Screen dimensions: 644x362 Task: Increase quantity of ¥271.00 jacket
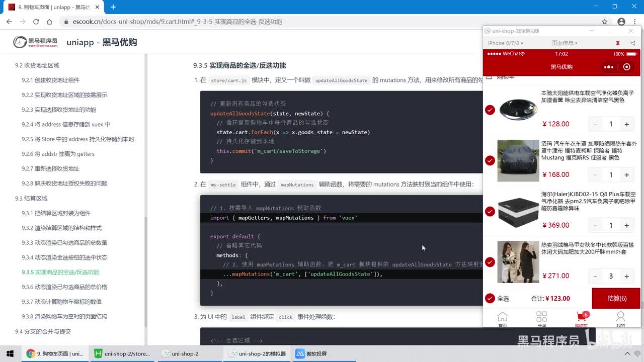tap(626, 277)
